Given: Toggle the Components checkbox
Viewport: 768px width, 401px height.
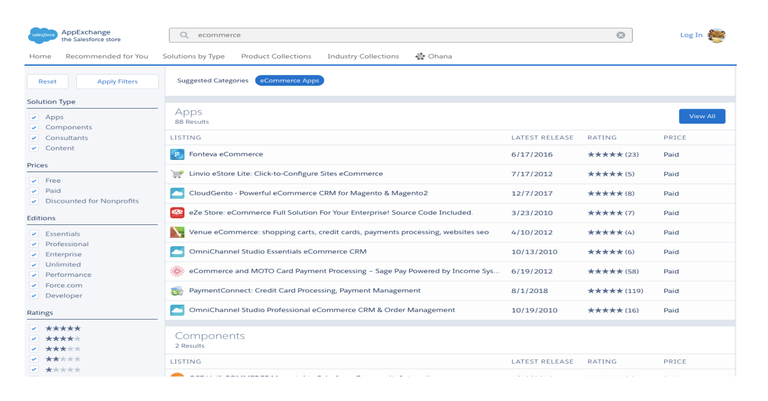Looking at the screenshot, I should (34, 127).
